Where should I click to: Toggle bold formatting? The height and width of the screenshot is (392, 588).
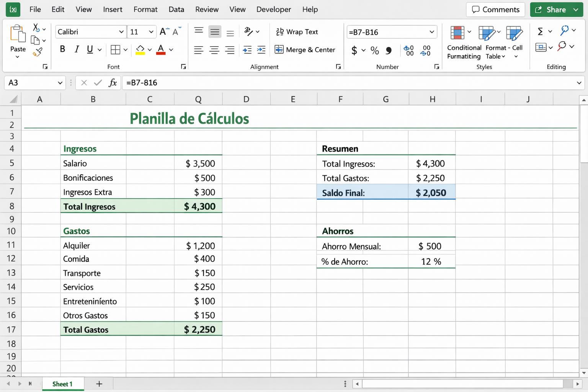(62, 49)
